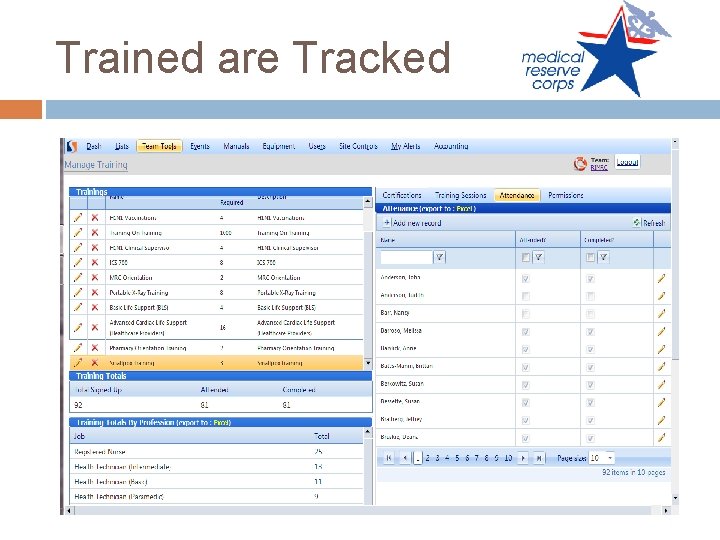Edit Pharmacy Orientation Training pencil icon
The height and width of the screenshot is (540, 720).
click(78, 348)
